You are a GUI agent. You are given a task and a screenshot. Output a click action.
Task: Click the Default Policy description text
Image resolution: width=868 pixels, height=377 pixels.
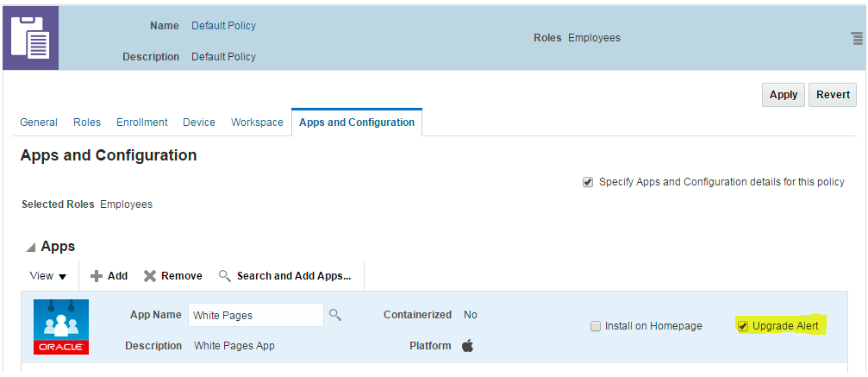[223, 57]
